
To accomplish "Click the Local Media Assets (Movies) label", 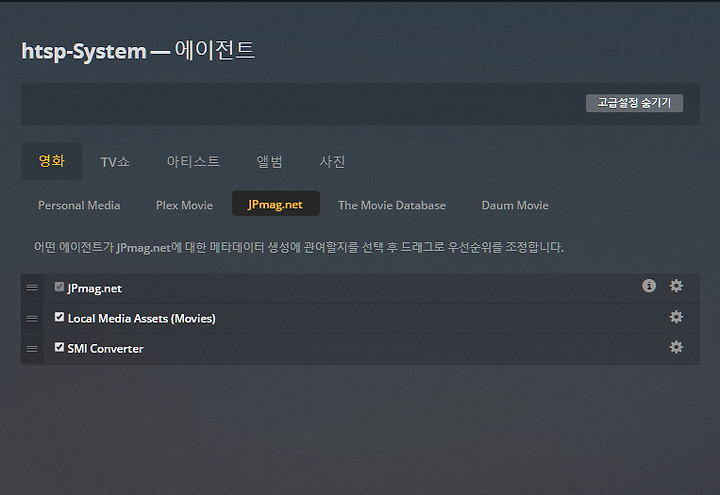I will coord(141,319).
